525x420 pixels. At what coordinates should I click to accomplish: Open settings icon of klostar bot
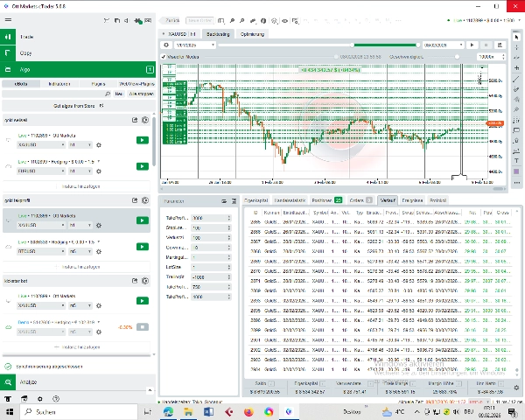click(145, 281)
